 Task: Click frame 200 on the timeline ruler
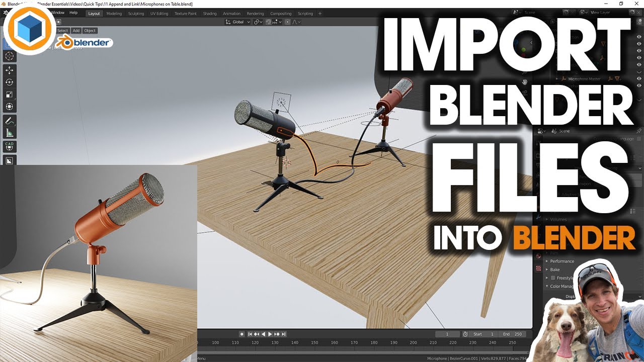pos(413,342)
